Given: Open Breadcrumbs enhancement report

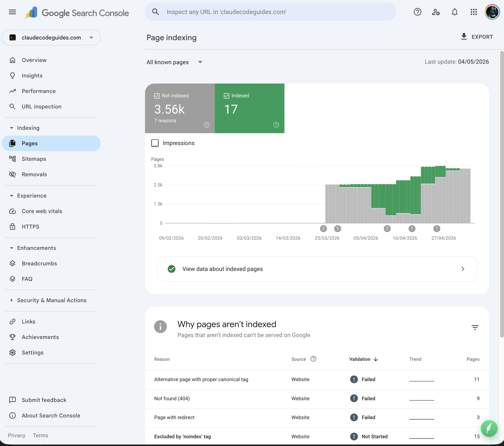Looking at the screenshot, I should click(51, 263).
